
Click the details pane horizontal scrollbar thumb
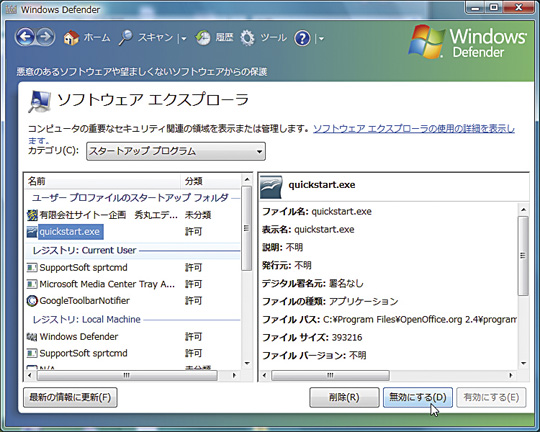click(330, 375)
